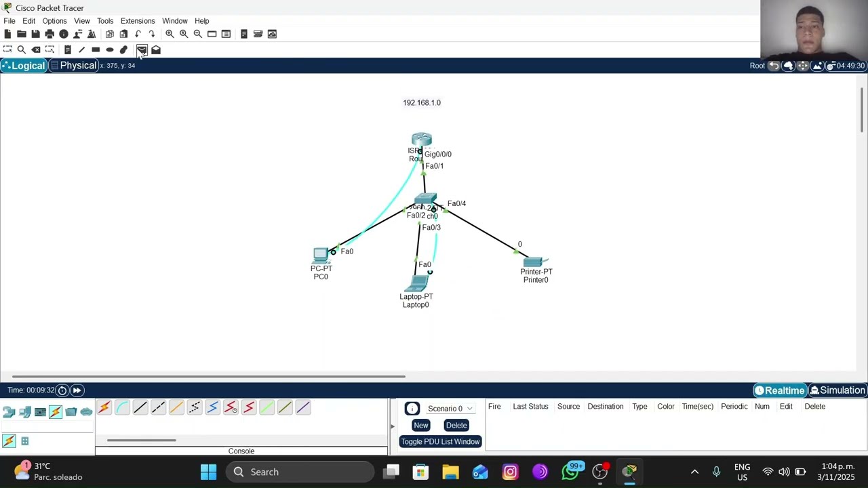Click Fast Forward Time button
Screen dimensions: 868x488
click(77, 390)
